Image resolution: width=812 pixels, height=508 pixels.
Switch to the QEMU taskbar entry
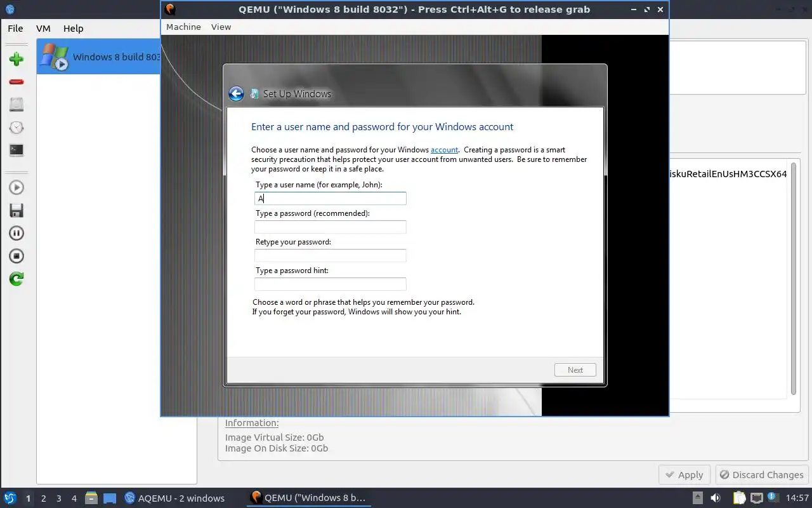(x=308, y=498)
